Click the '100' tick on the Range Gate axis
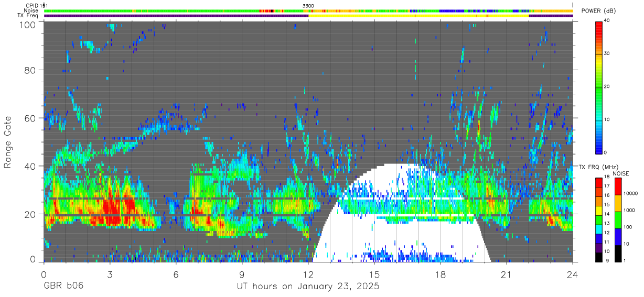 pyautogui.click(x=27, y=24)
